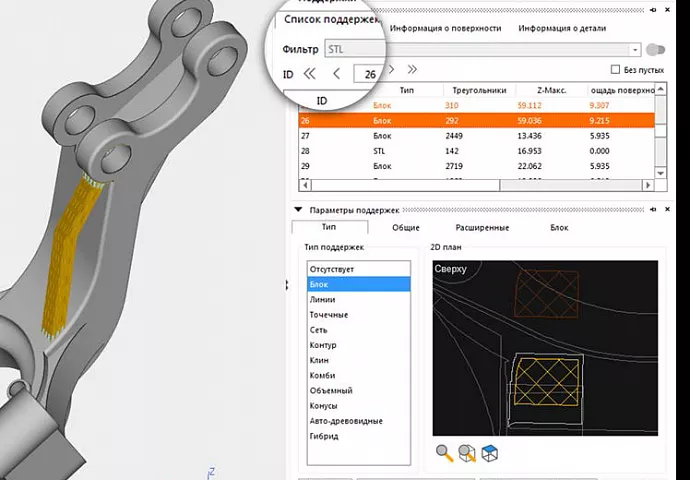
Task: Toggle the filter switch next to Фильтр
Action: 655,50
